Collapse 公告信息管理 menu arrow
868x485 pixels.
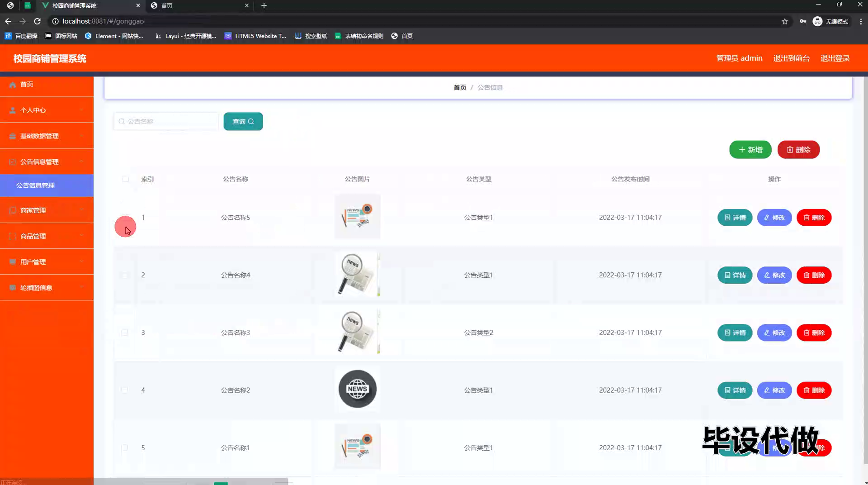81,162
